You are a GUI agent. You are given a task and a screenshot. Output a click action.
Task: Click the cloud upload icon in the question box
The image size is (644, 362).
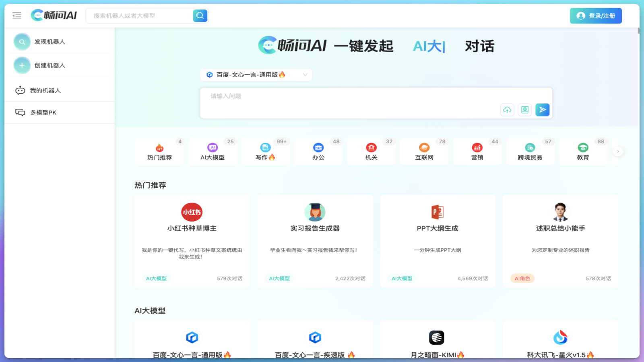[507, 110]
